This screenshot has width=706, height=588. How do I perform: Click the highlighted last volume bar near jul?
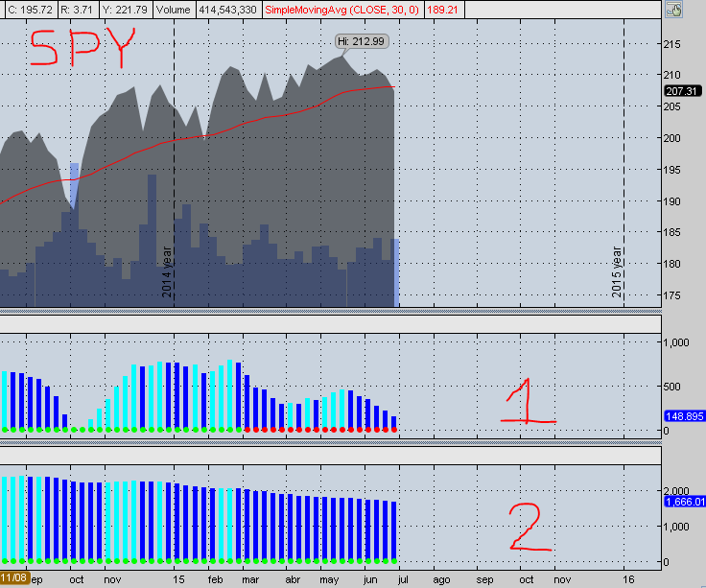(394, 272)
